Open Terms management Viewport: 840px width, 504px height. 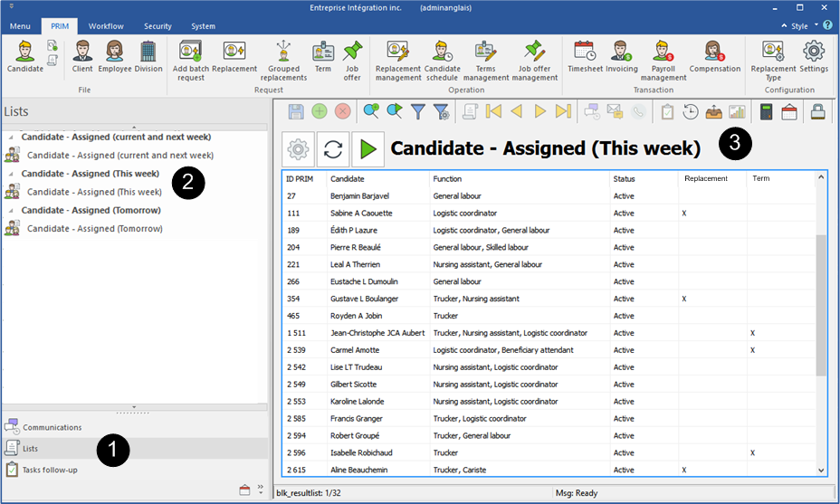[x=486, y=61]
